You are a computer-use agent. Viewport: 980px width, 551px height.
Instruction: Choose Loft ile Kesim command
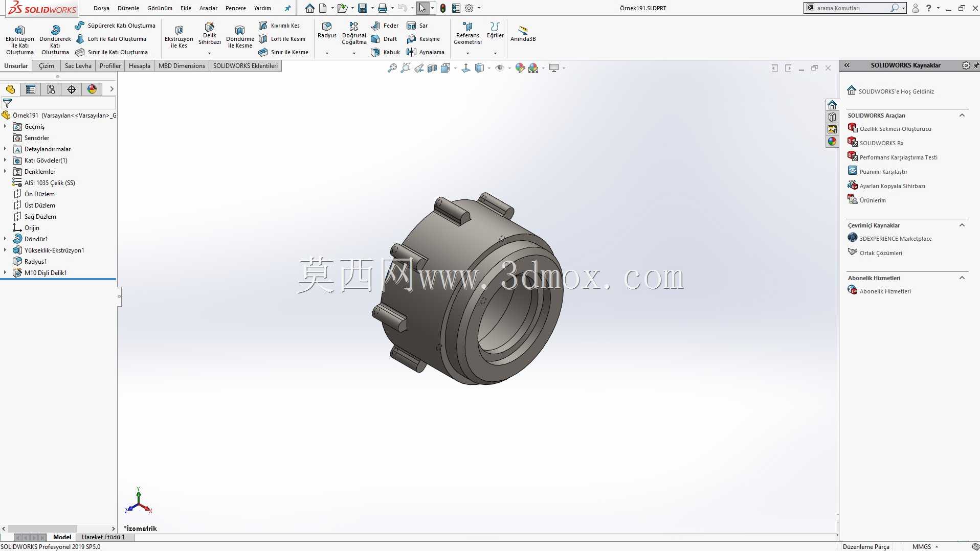282,39
